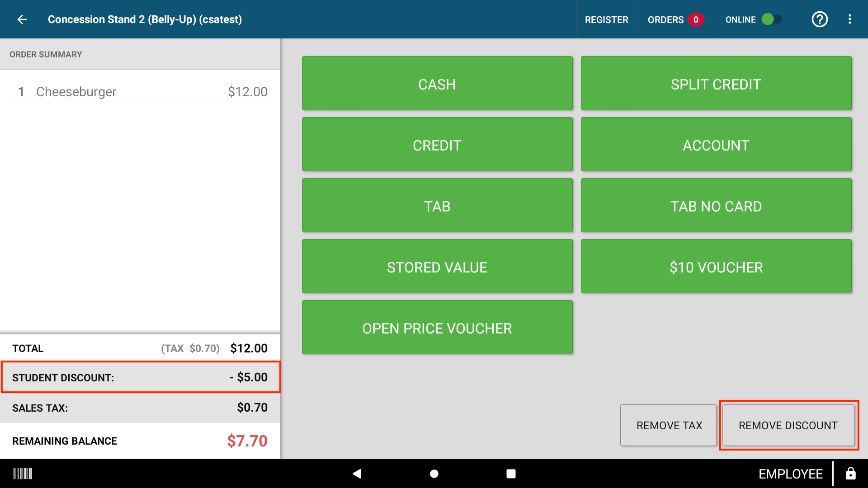Open the Orders tab
The width and height of the screenshot is (868, 488).
pos(675,19)
